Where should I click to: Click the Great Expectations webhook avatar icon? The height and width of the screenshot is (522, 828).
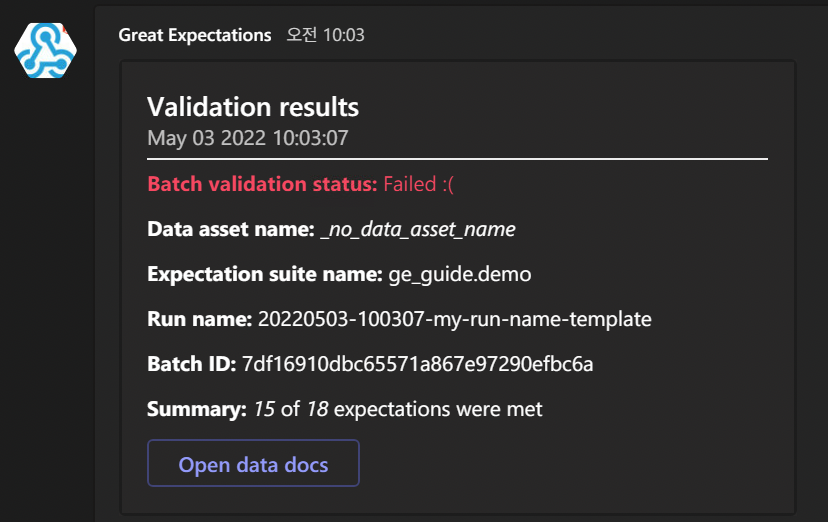[45, 50]
